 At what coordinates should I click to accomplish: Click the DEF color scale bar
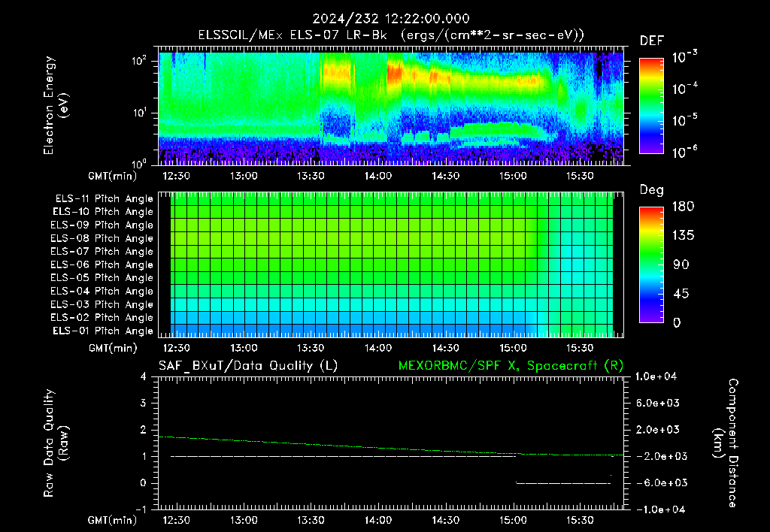[x=651, y=105]
